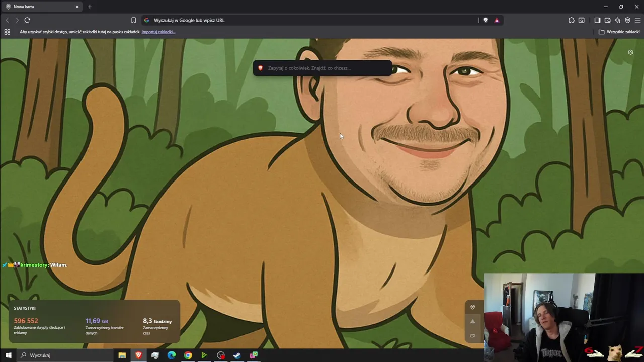Bookmark this page with the bookmark icon
The image size is (644, 362).
133,20
